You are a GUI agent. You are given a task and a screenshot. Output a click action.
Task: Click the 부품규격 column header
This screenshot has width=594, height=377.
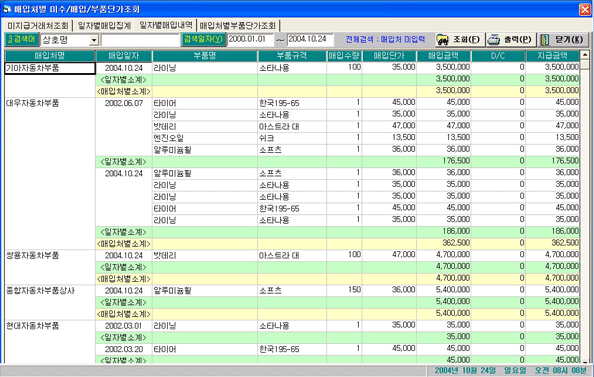(x=292, y=56)
